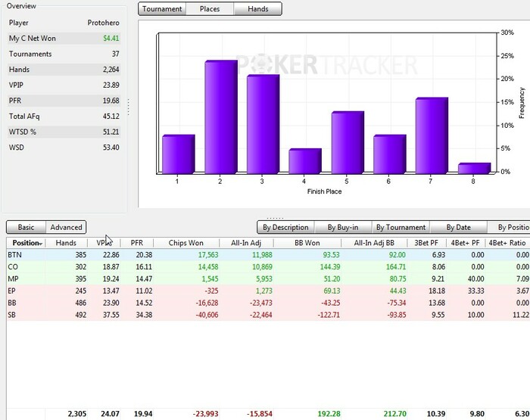Viewport: 530px width, 420px height.
Task: Sort by All-In Adj BB column header
Action: point(374,243)
